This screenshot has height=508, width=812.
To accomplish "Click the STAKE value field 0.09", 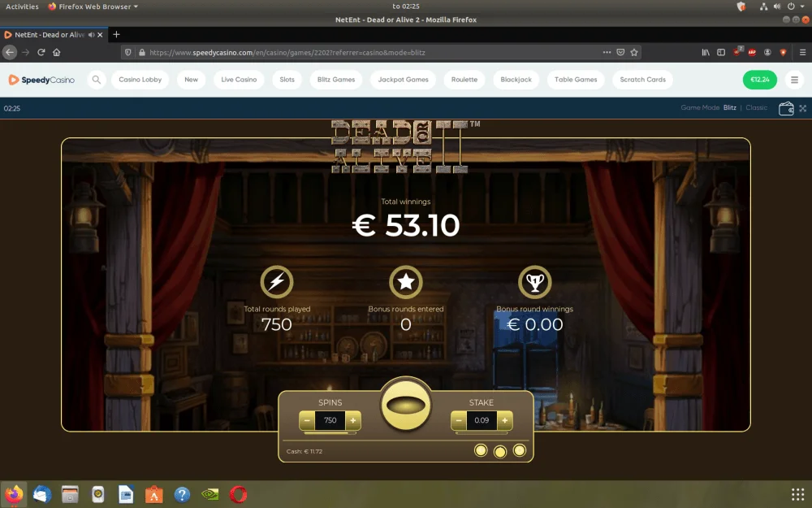I will [x=482, y=420].
